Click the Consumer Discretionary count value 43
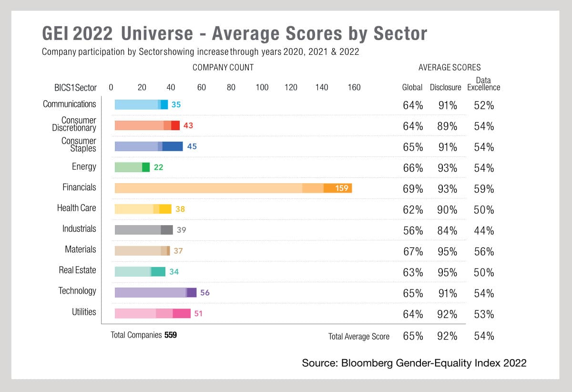Screen dimensions: 572x392 pos(188,125)
